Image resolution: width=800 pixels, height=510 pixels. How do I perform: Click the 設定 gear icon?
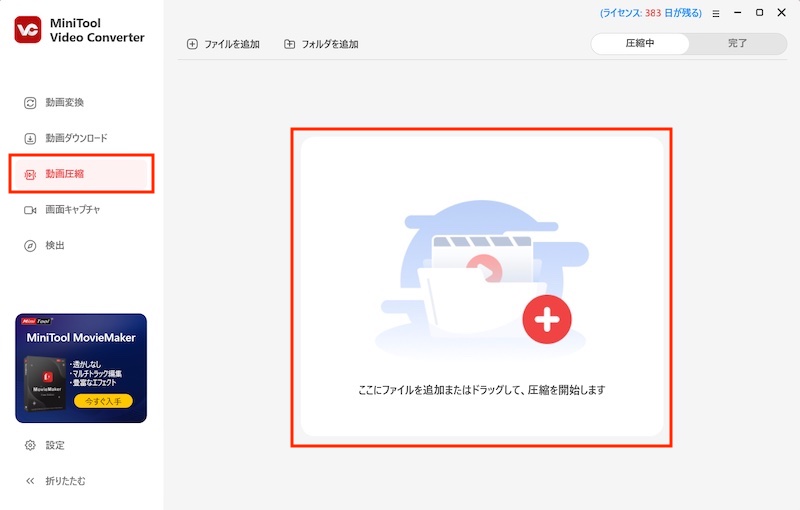pos(30,445)
